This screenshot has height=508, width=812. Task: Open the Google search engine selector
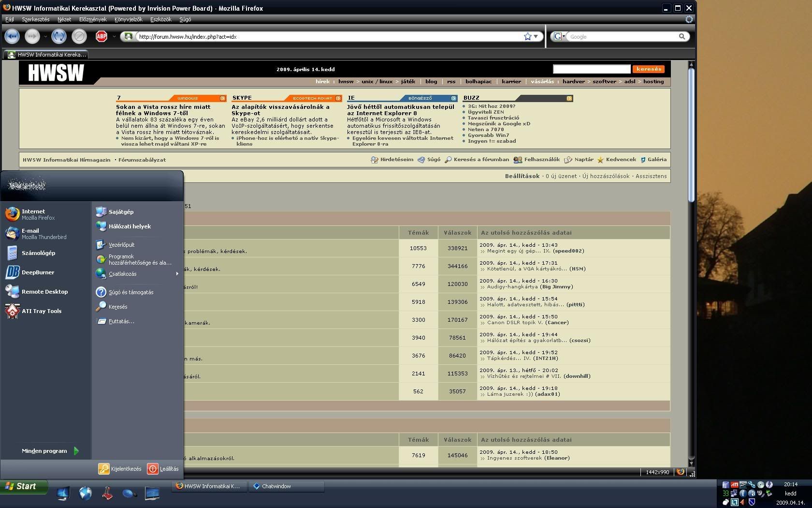point(559,36)
